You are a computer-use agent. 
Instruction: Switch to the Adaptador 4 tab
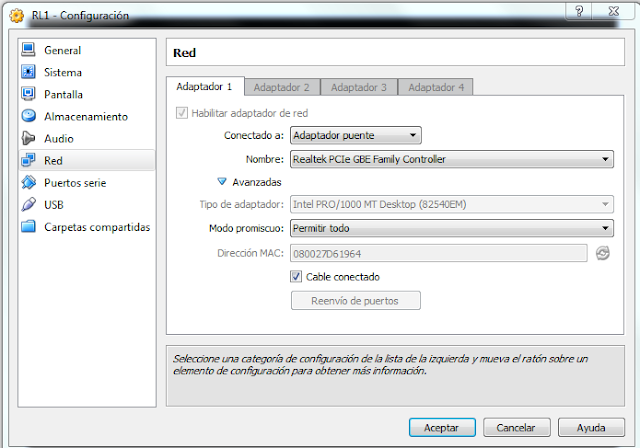[436, 87]
